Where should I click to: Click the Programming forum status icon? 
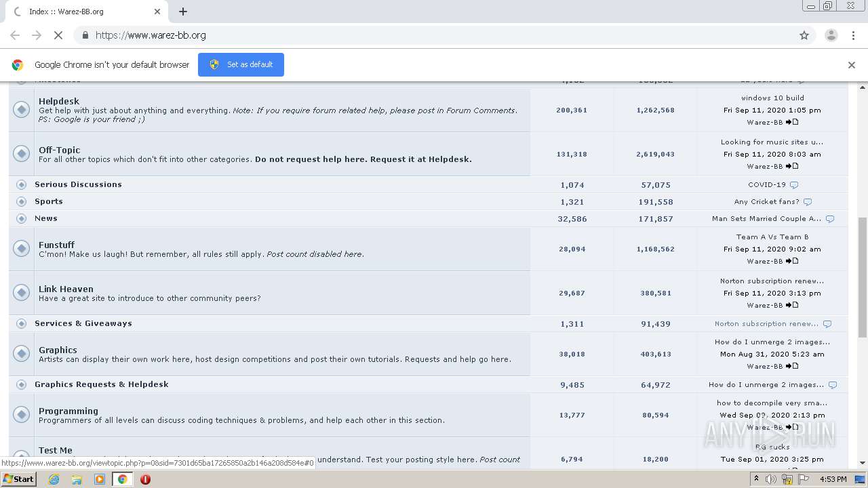(22, 415)
